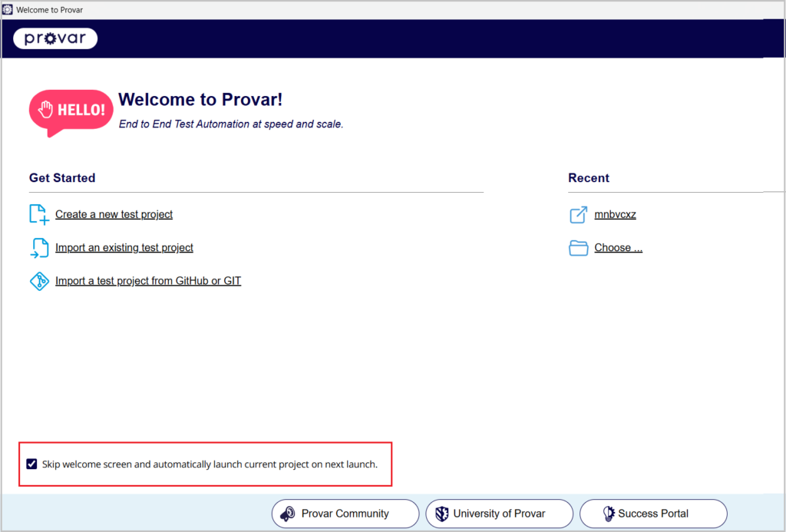This screenshot has width=786, height=532.
Task: Click the megaphone icon in Provar Community
Action: click(288, 514)
